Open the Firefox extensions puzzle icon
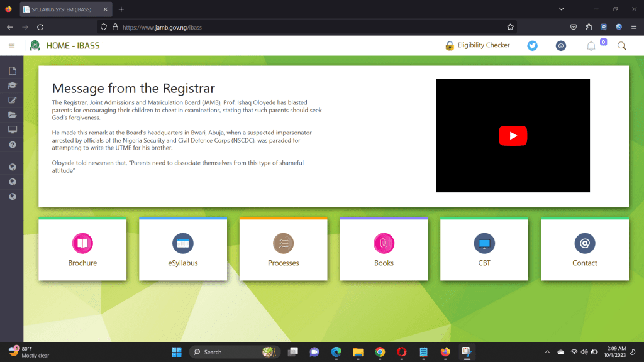Image resolution: width=644 pixels, height=362 pixels. (x=589, y=27)
